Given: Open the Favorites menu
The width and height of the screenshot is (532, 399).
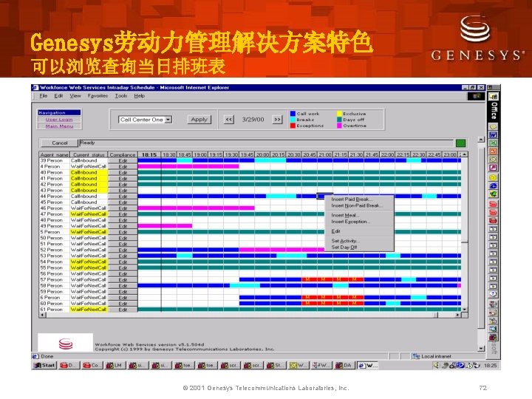Looking at the screenshot, I should (x=98, y=96).
